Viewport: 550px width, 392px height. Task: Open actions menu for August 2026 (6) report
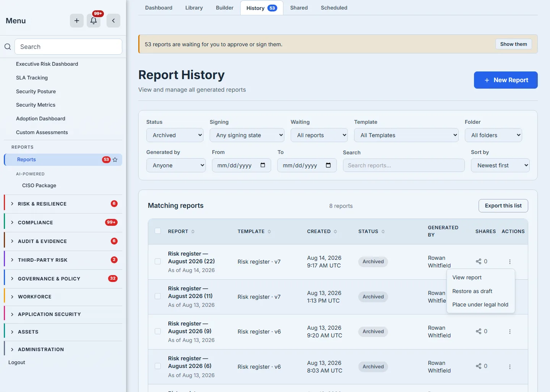point(510,367)
